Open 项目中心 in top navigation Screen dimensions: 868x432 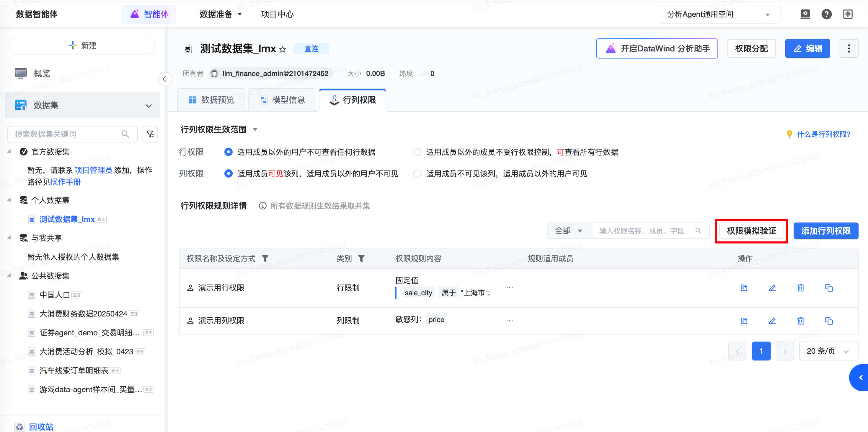277,14
